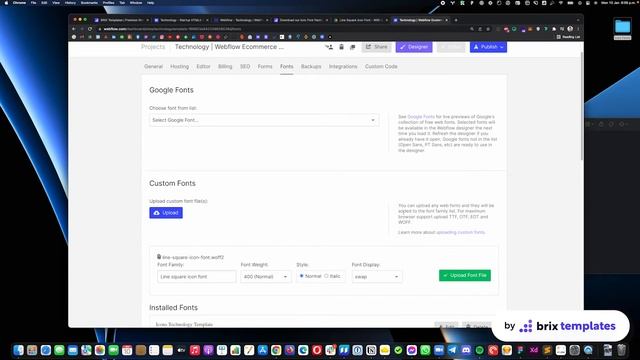
Task: Open the Custom Code tab
Action: [381, 66]
